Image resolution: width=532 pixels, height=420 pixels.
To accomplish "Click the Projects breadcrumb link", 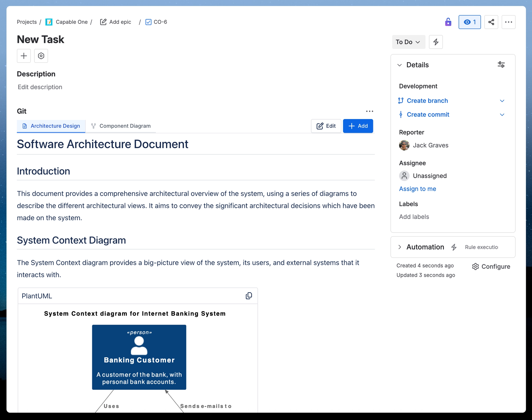I will (x=27, y=22).
